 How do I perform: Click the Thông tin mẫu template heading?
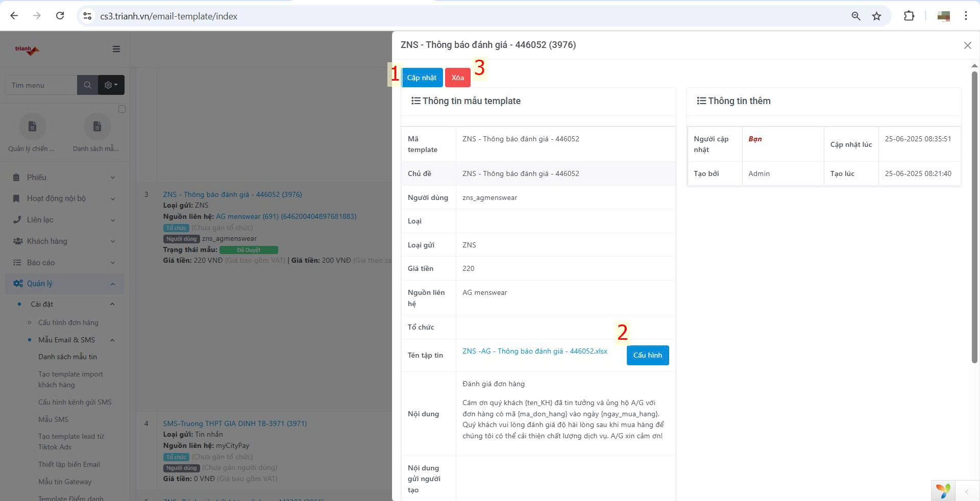click(x=471, y=101)
